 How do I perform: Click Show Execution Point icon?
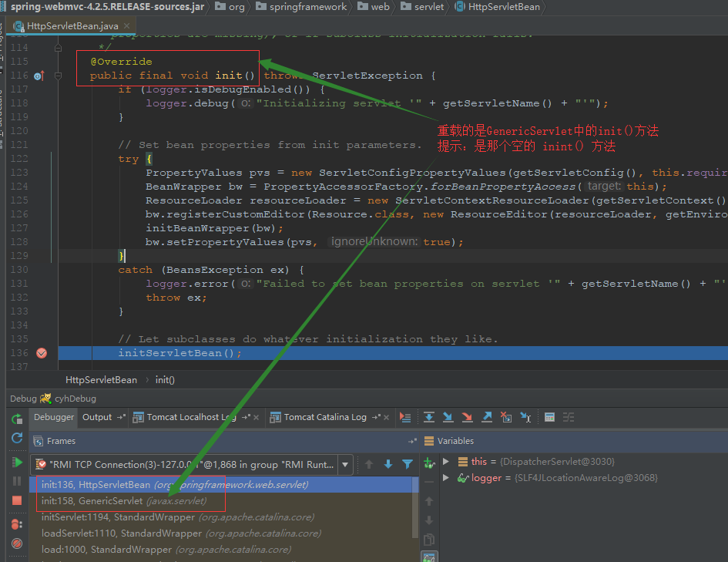tap(405, 418)
